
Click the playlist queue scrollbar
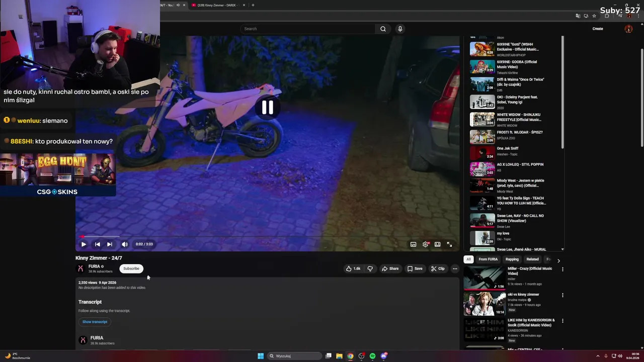click(x=562, y=93)
